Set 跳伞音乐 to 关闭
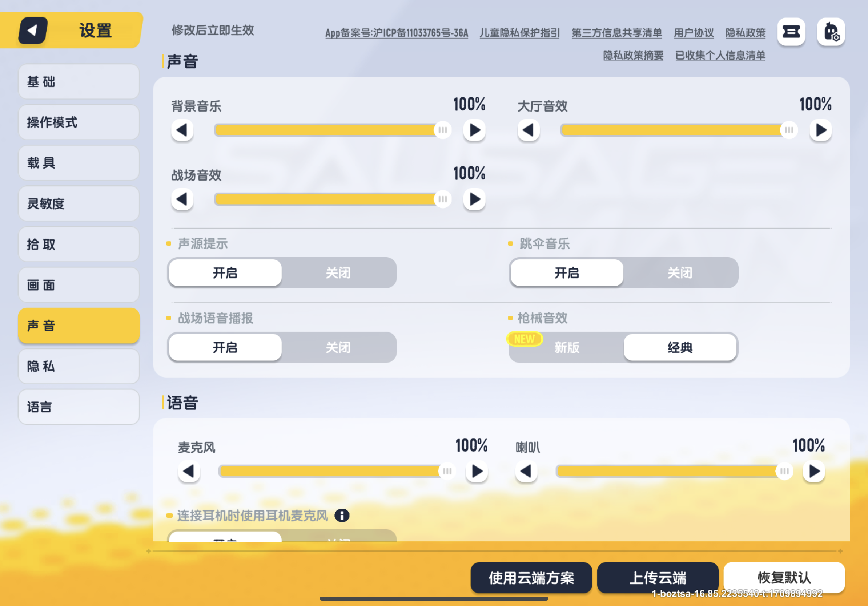The width and height of the screenshot is (868, 606). (680, 273)
